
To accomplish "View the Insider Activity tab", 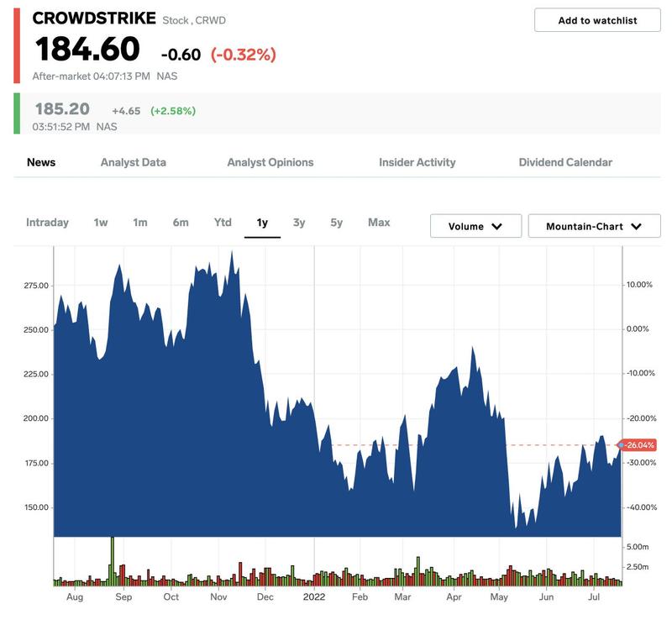I will pyautogui.click(x=417, y=162).
